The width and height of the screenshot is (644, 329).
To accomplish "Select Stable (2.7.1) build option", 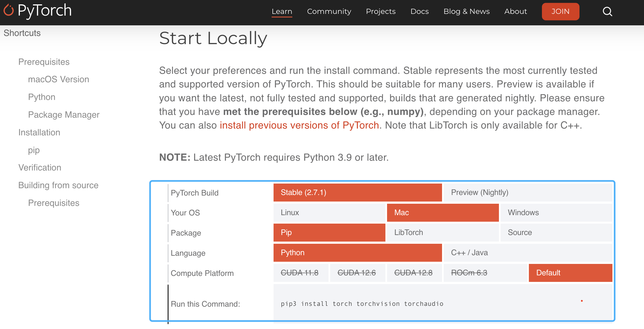I will [x=357, y=193].
